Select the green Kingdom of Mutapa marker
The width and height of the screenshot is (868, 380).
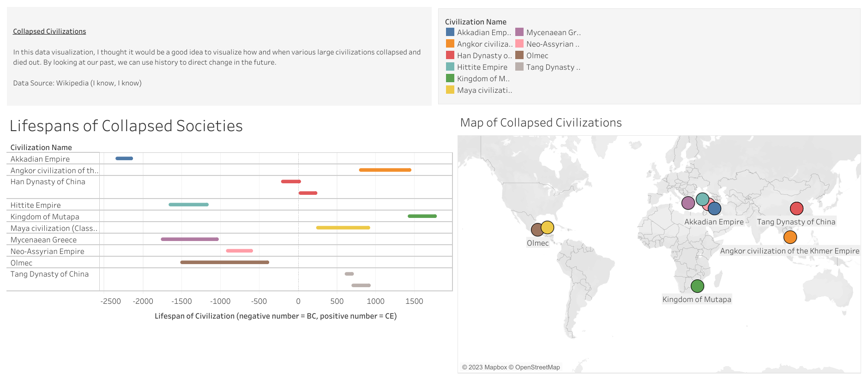[697, 286]
